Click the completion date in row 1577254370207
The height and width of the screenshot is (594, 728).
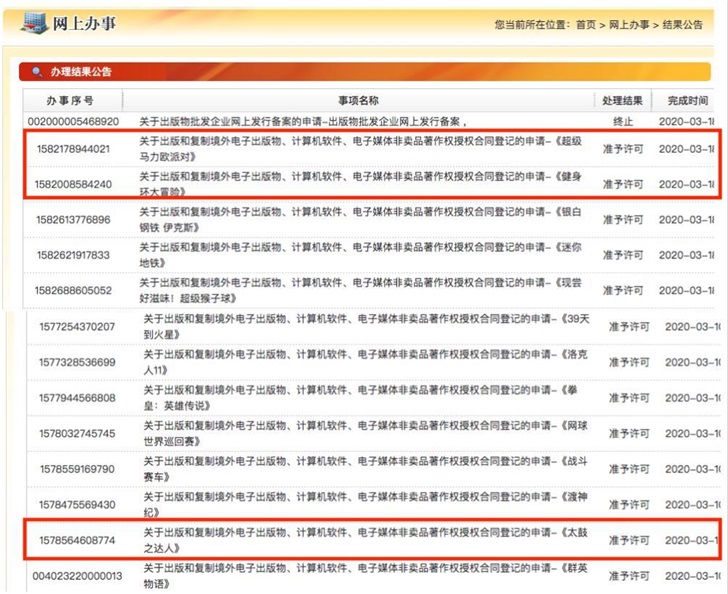pyautogui.click(x=692, y=326)
